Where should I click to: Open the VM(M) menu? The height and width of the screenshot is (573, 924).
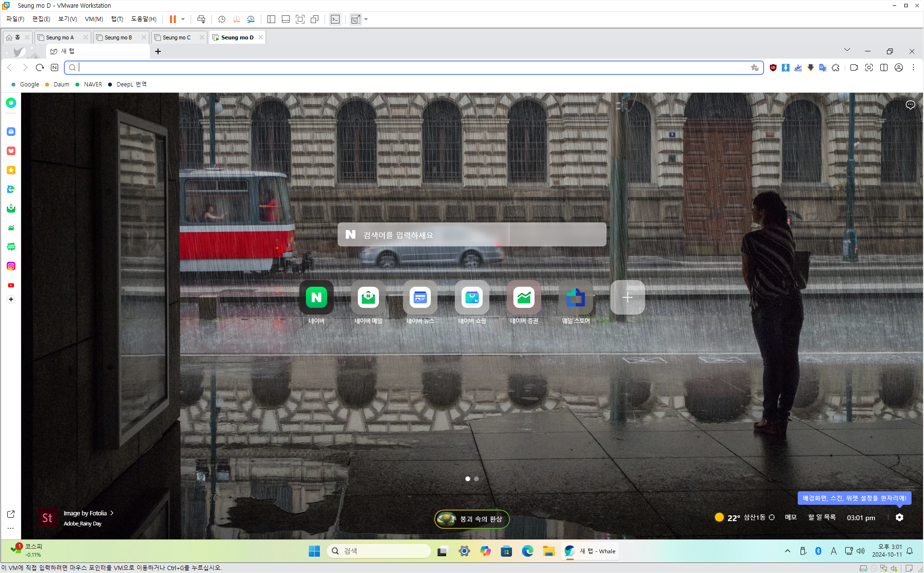(x=94, y=19)
